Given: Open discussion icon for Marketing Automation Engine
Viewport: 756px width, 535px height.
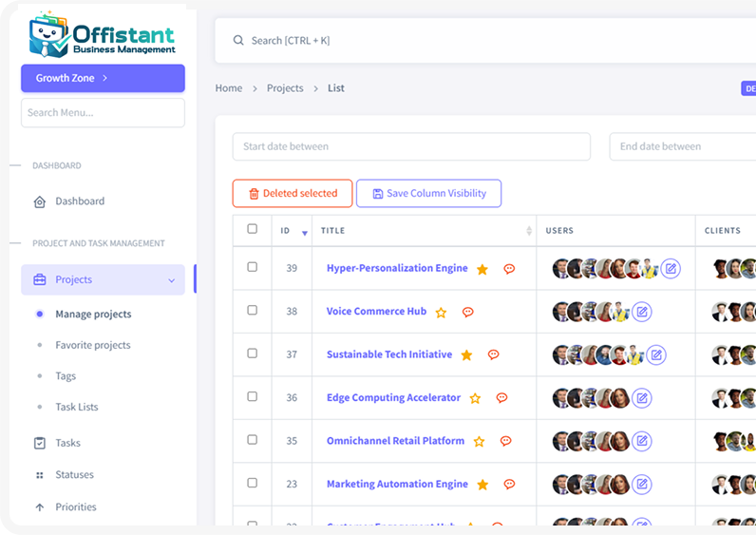Looking at the screenshot, I should click(509, 485).
